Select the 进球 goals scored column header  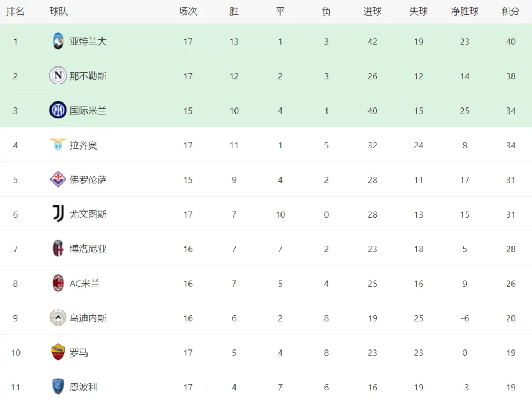372,11
